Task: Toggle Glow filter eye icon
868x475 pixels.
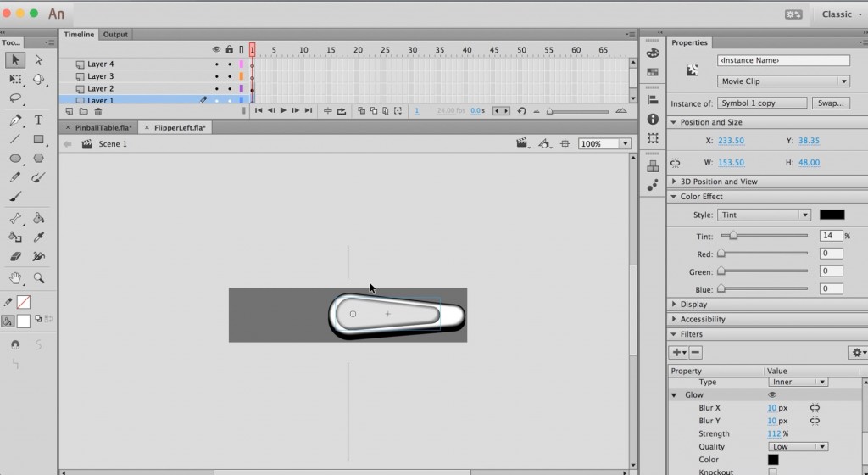Action: point(772,394)
